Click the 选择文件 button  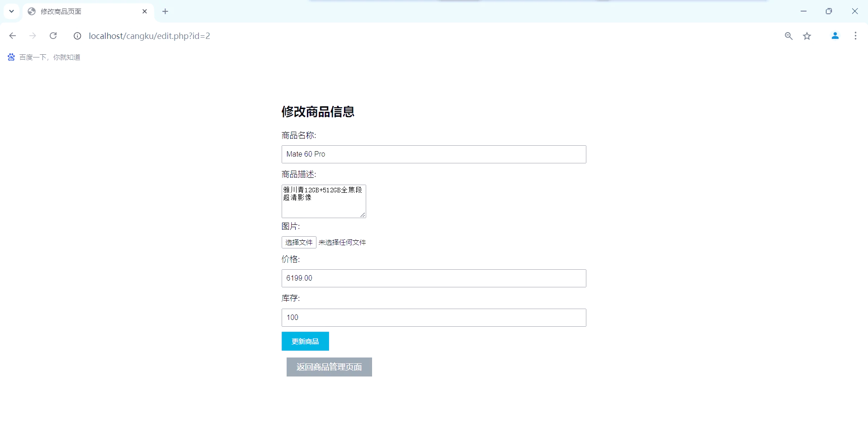(x=299, y=242)
